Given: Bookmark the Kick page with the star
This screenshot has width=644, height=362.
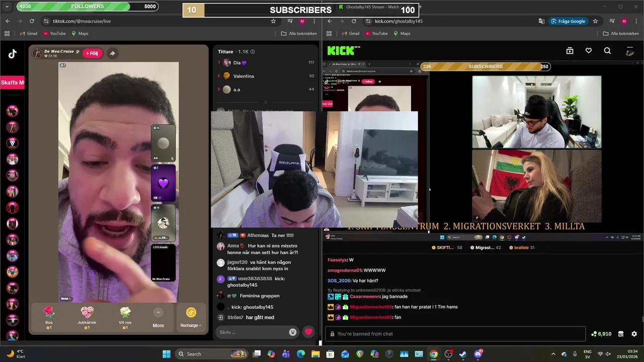Looking at the screenshot, I should (595, 21).
